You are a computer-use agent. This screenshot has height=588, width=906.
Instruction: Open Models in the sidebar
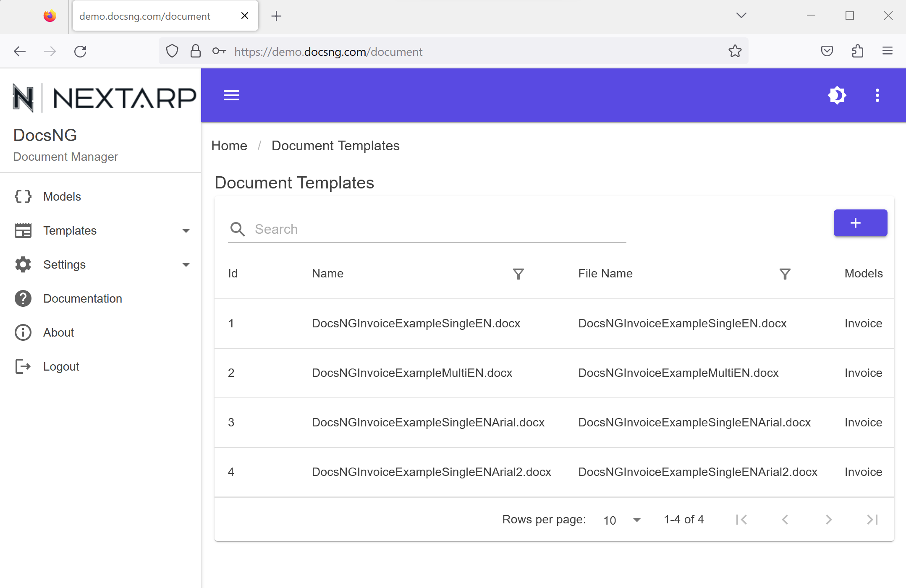(x=62, y=196)
